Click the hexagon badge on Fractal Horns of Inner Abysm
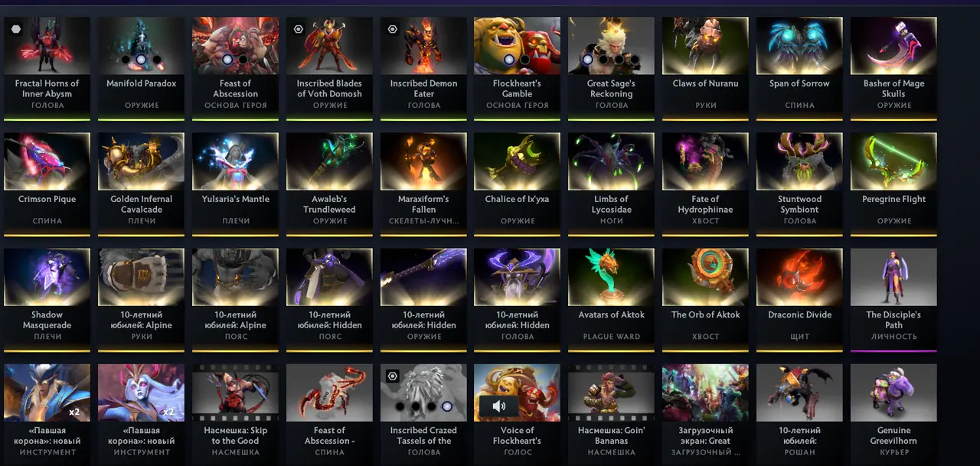The height and width of the screenshot is (466, 980). 16,29
